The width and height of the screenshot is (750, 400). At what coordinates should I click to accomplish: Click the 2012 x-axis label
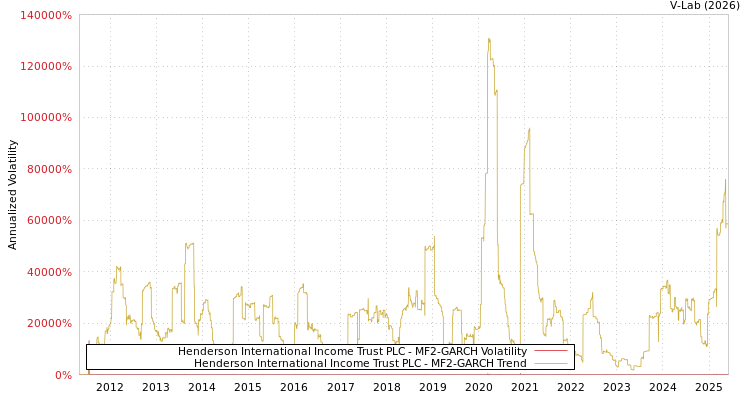110,387
